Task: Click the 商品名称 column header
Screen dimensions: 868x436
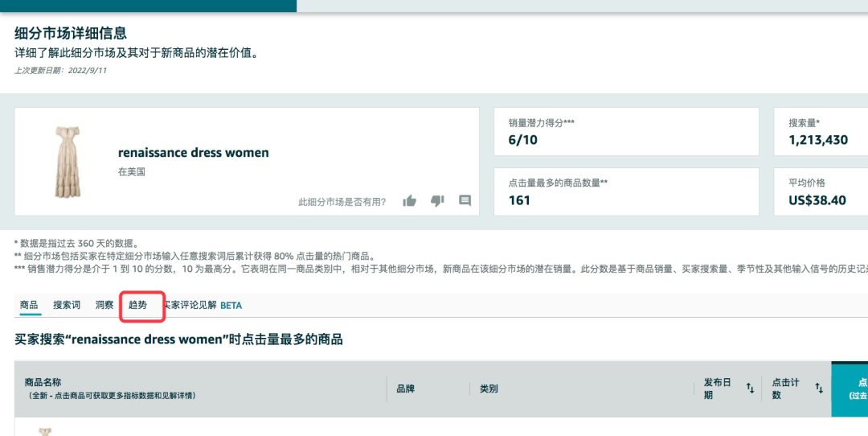Action: click(43, 382)
